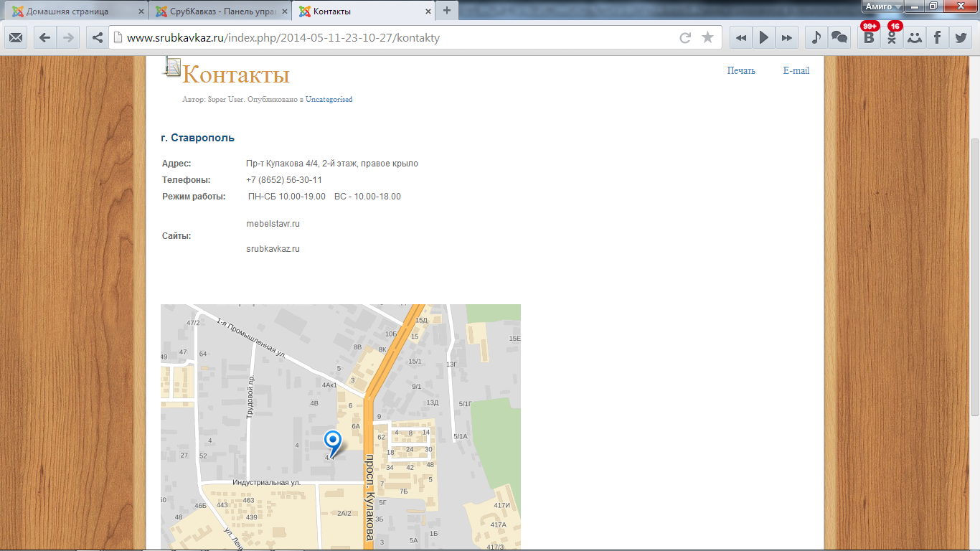Open the Амиго dropdown menu
The width and height of the screenshot is (980, 551).
882,6
